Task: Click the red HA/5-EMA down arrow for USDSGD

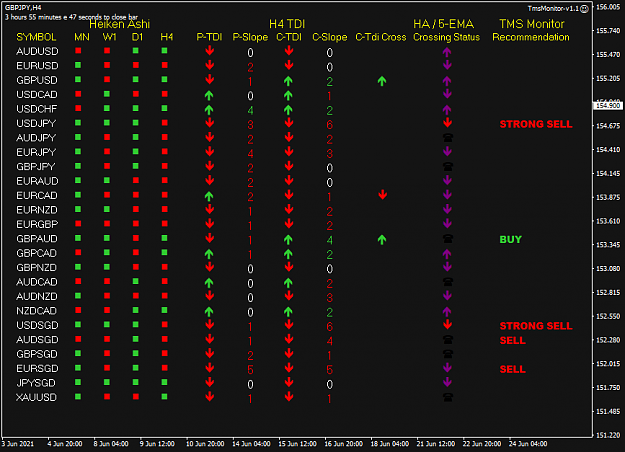Action: point(447,324)
